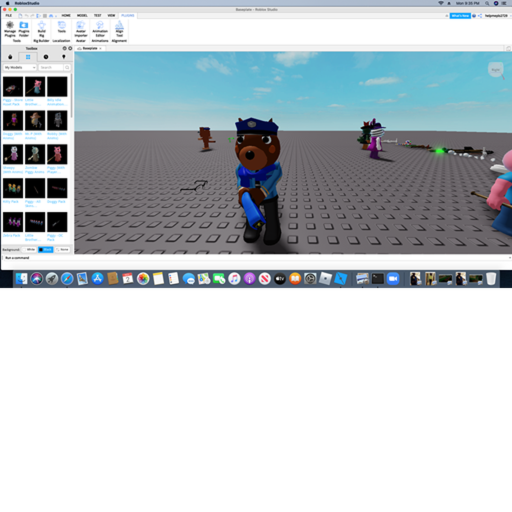Switch to the Inventory grid tab in Toolbox

(28, 57)
